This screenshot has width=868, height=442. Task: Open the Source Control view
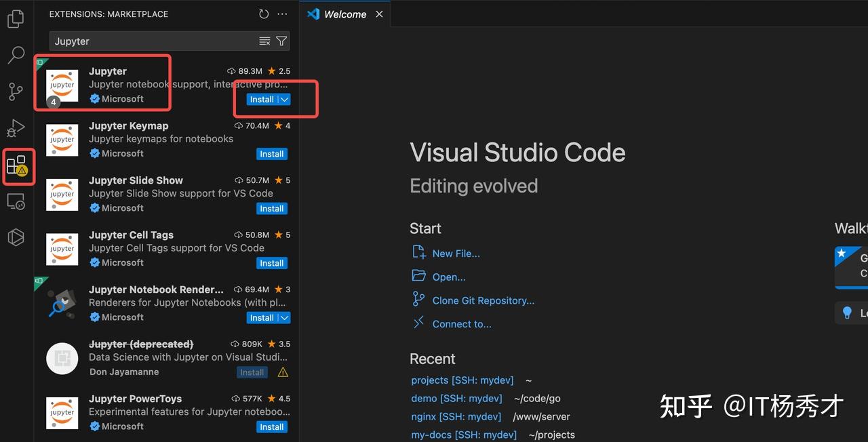pos(16,92)
